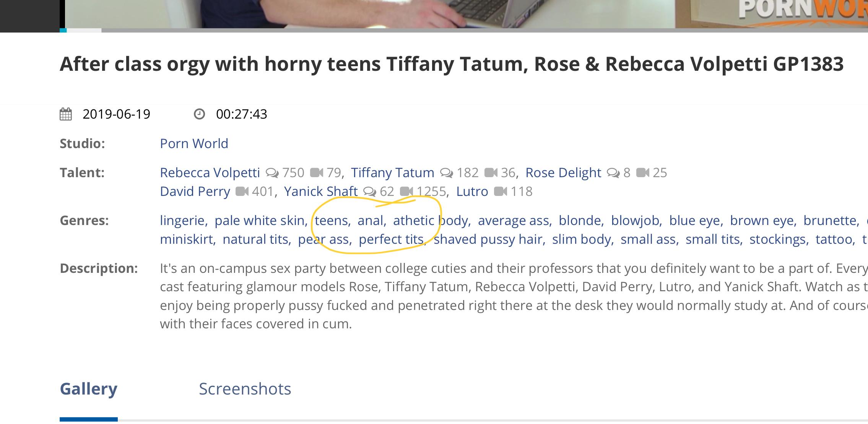
Task: Click video camera icon beside count 79
Action: coord(317,173)
